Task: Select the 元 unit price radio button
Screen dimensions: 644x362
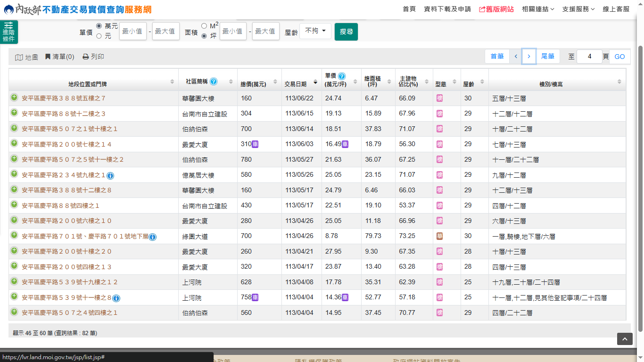Action: coord(99,36)
